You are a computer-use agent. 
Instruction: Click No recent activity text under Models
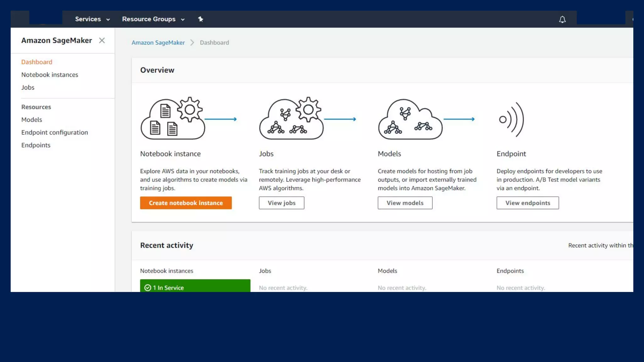click(x=402, y=288)
